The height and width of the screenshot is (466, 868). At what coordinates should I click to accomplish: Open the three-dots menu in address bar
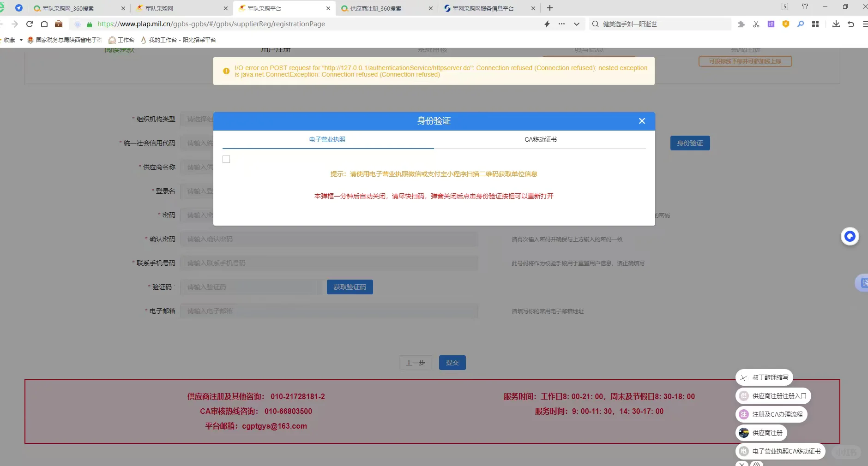561,24
